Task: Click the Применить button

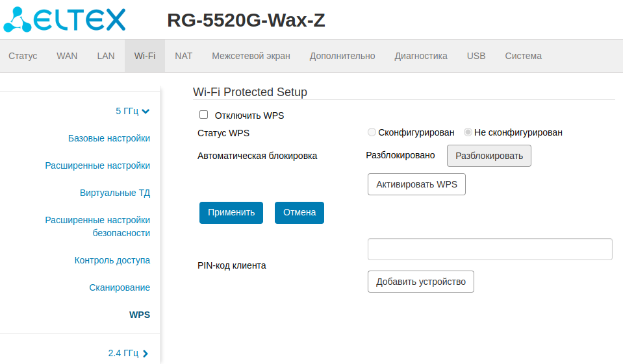Action: pos(231,212)
